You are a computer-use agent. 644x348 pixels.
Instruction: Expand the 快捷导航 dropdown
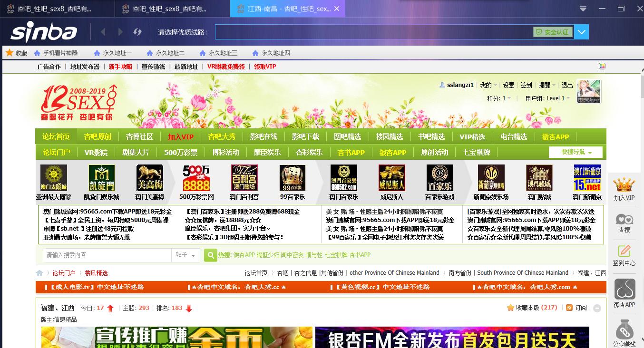[x=576, y=152]
